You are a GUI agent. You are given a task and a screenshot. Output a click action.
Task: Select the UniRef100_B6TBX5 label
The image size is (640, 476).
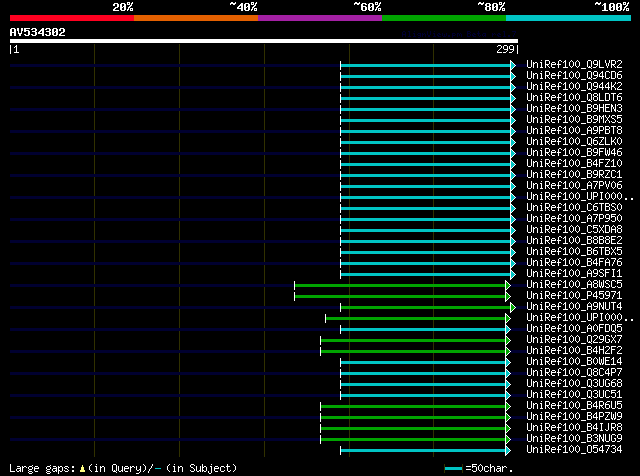(x=574, y=252)
